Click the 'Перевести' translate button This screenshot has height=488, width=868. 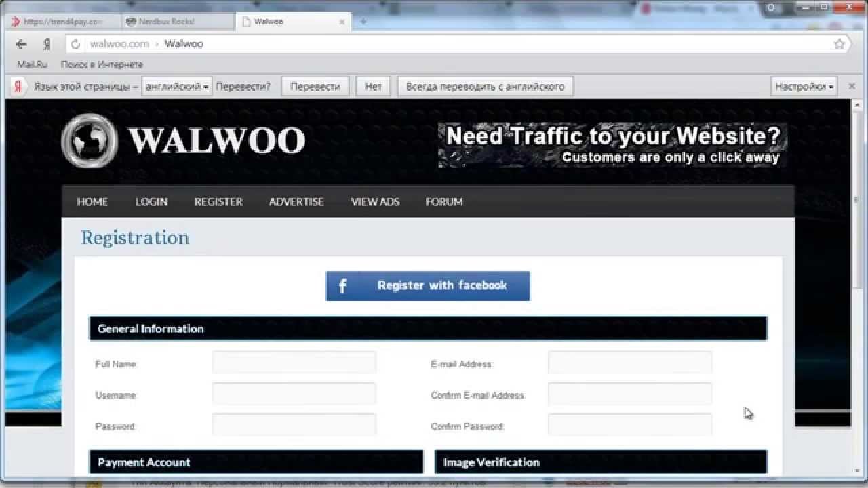click(315, 87)
